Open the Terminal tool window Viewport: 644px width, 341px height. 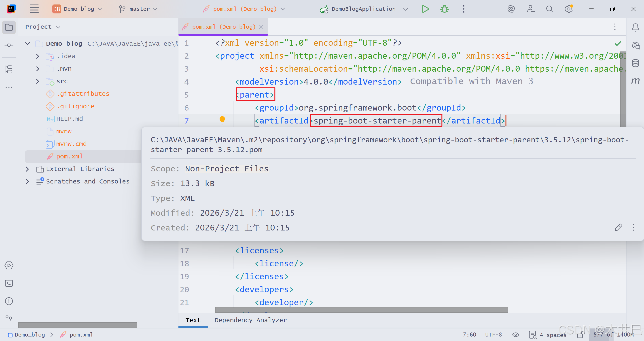coord(9,283)
